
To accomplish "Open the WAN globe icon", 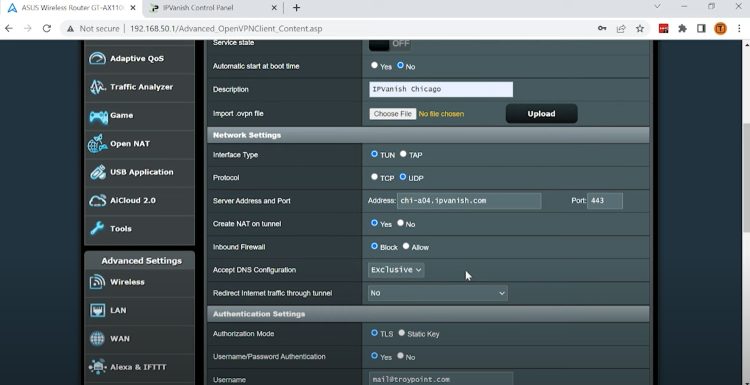I will coord(97,339).
